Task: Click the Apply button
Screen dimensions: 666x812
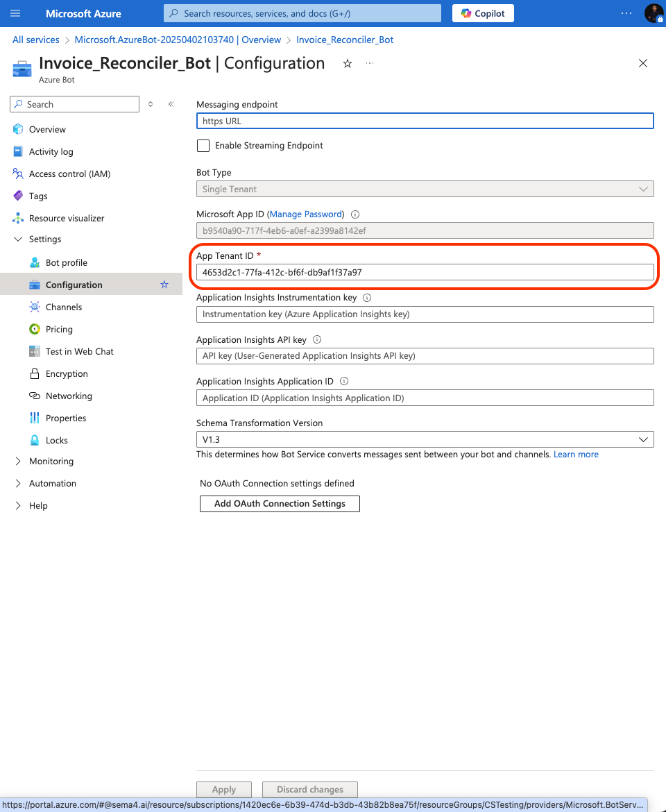Action: tap(224, 790)
